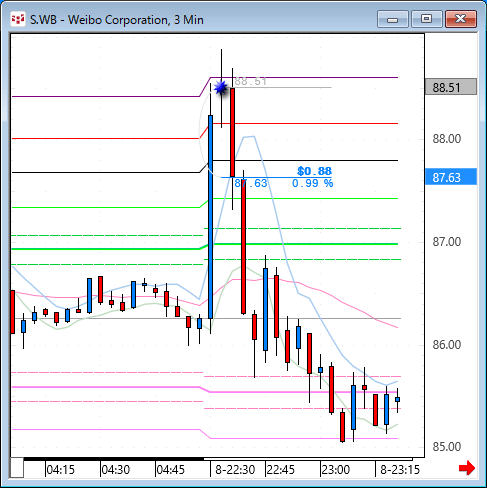Click the 86.00 price scale label
The width and height of the screenshot is (487, 488).
[x=447, y=344]
